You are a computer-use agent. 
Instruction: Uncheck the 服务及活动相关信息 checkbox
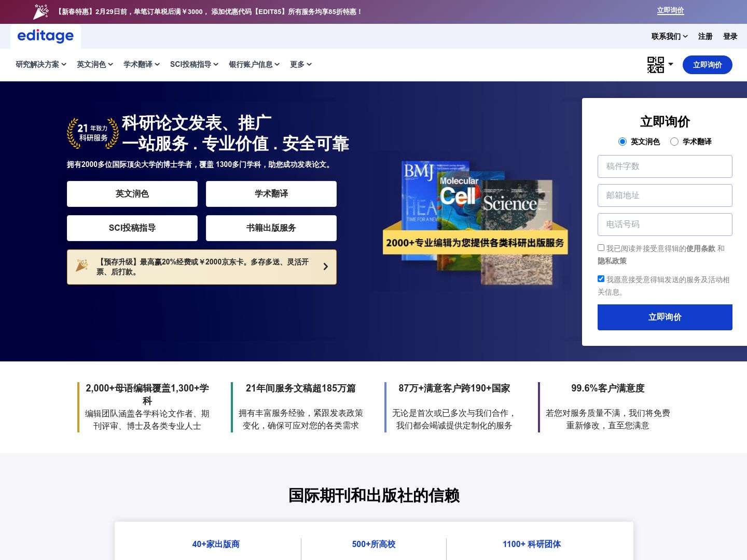601,279
